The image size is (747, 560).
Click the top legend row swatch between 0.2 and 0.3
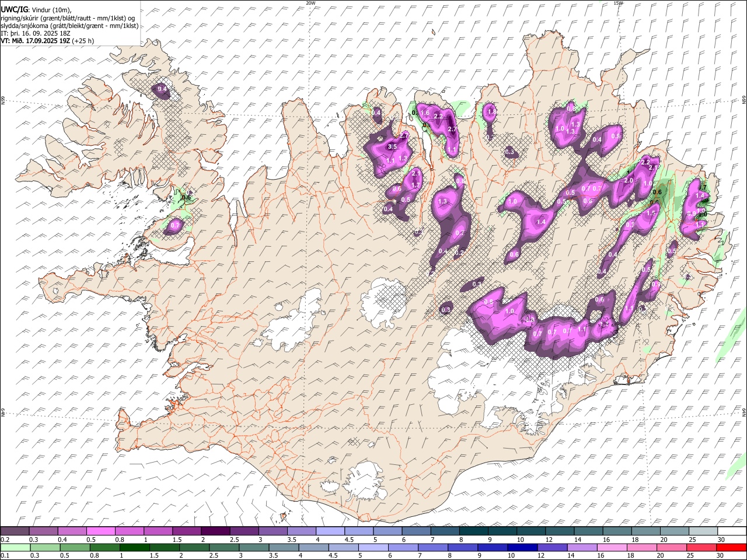pyautogui.click(x=15, y=531)
